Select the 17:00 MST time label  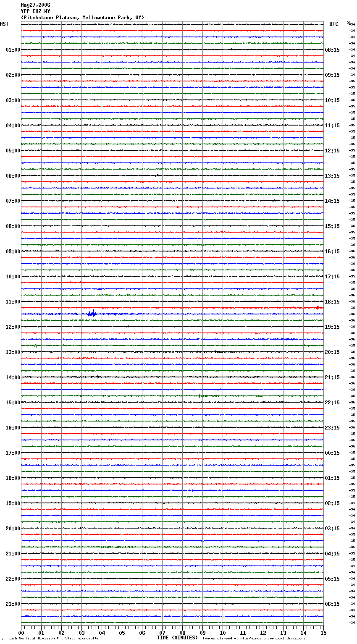13,453
